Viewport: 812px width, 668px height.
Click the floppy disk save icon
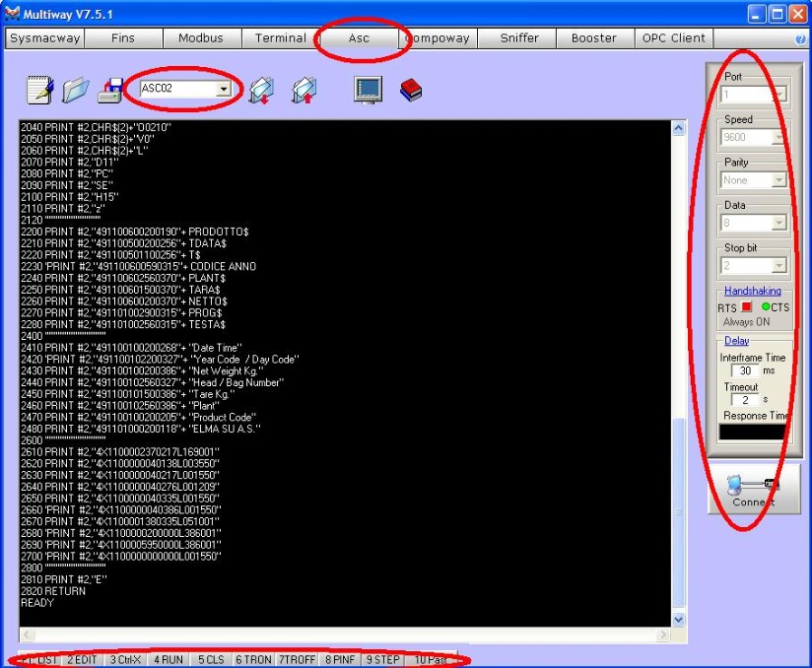108,91
